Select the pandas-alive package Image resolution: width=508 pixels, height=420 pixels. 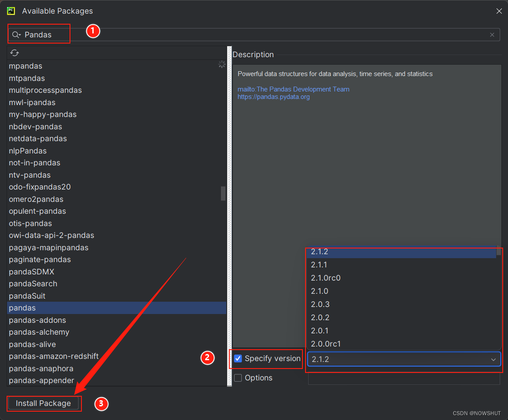[x=117, y=344]
